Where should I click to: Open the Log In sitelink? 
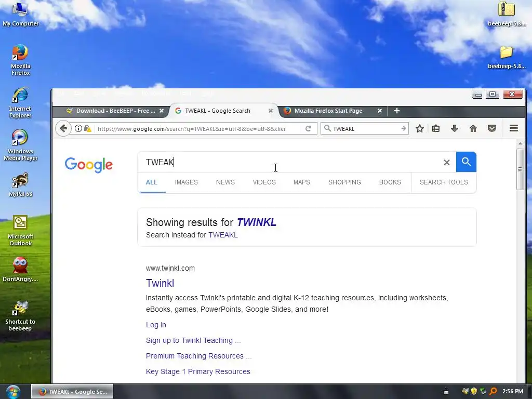[x=156, y=325]
